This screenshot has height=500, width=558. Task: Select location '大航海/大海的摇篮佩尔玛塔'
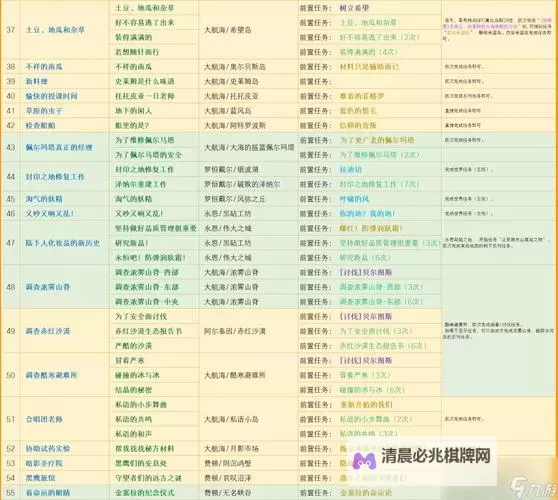249,148
